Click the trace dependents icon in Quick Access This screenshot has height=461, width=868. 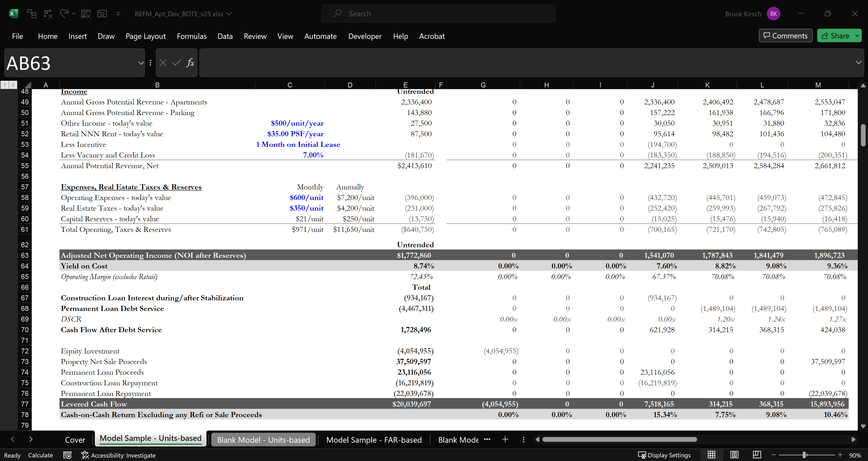pyautogui.click(x=32, y=14)
